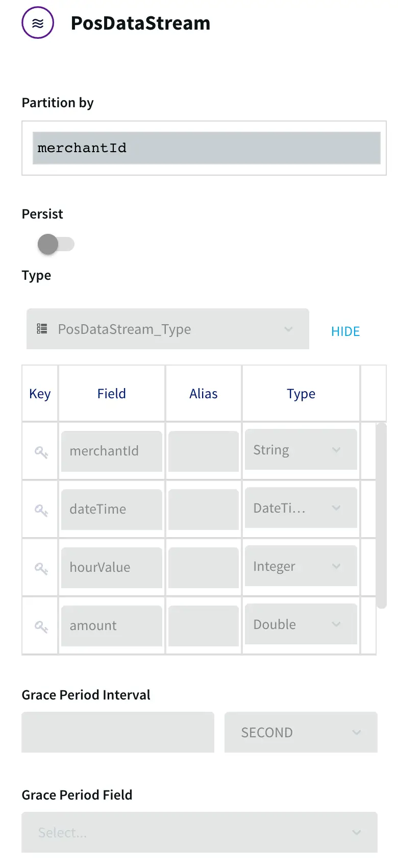
Task: Click the key icon for merchantId row
Action: (41, 452)
